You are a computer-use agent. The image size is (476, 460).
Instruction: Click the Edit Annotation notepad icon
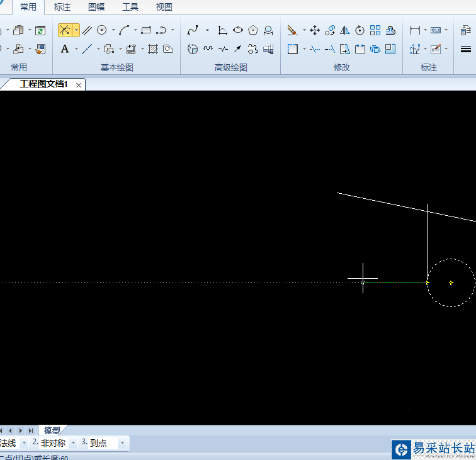[436, 49]
